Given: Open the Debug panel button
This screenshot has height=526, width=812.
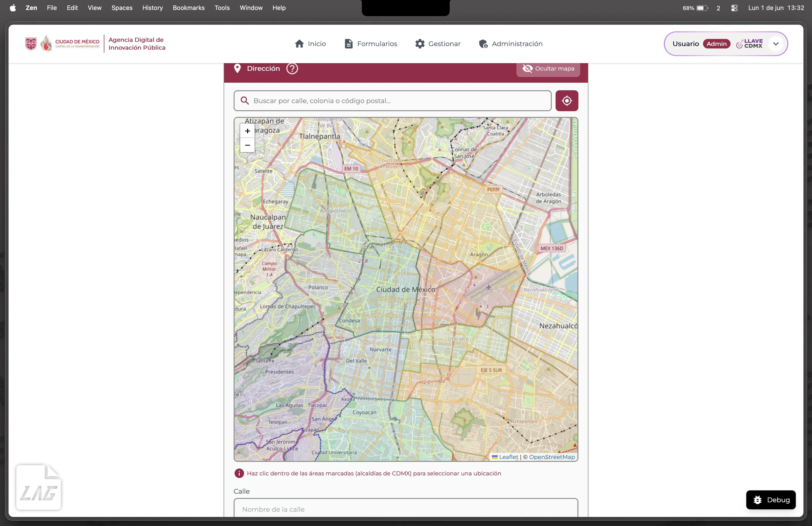Looking at the screenshot, I should click(771, 500).
